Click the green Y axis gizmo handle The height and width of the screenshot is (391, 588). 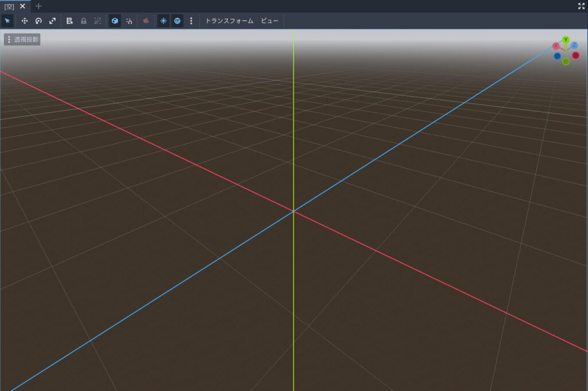[566, 40]
